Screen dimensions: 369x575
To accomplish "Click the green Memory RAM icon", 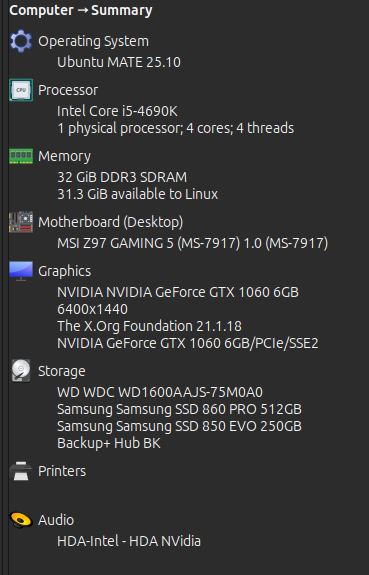I will tap(21, 156).
